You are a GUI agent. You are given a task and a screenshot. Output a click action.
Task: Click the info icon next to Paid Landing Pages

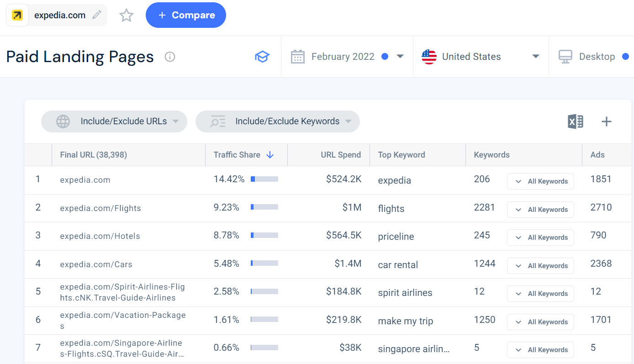pos(169,57)
